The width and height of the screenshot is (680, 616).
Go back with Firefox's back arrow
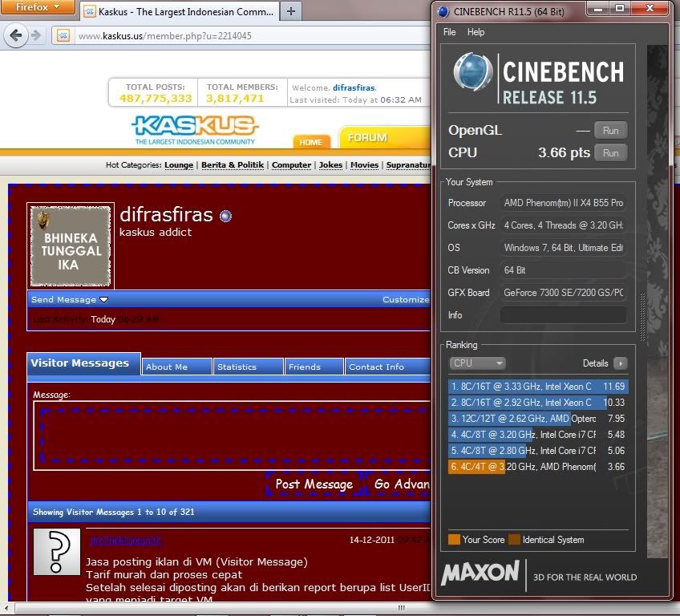[x=15, y=35]
